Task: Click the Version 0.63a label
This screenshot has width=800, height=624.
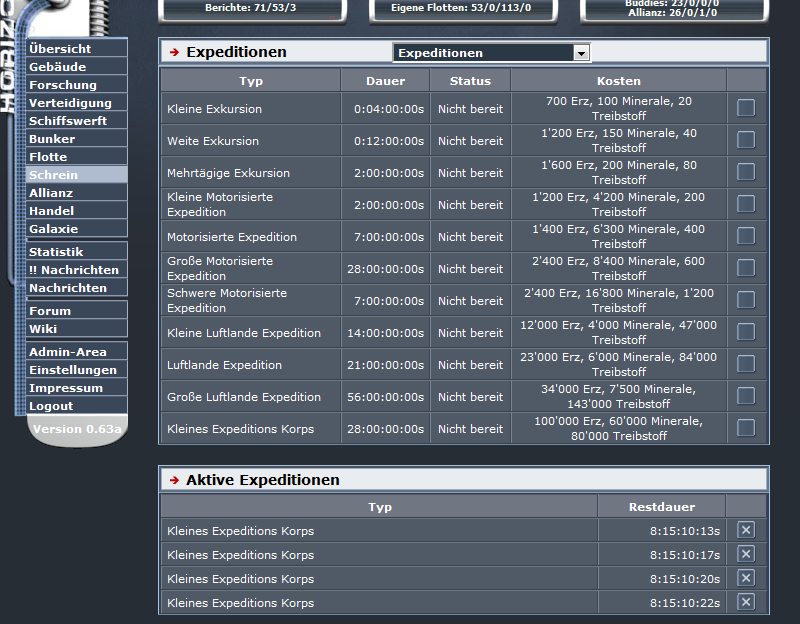Action: (x=75, y=427)
